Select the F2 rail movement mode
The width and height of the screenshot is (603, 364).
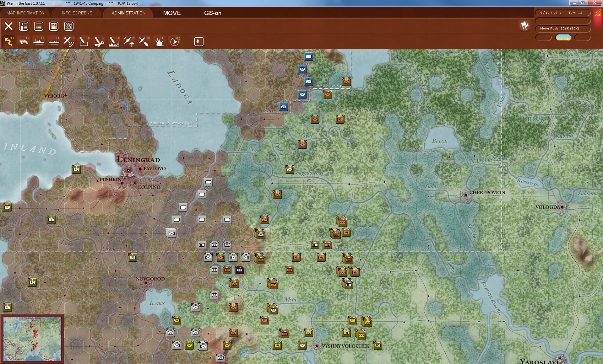[24, 41]
